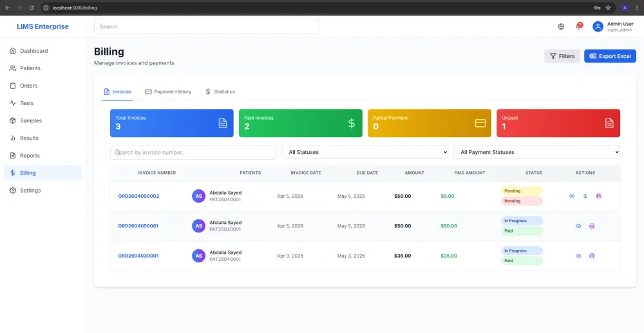Click dollar payment icon for invoice ORD2604050002
644x333 pixels.
pyautogui.click(x=585, y=196)
